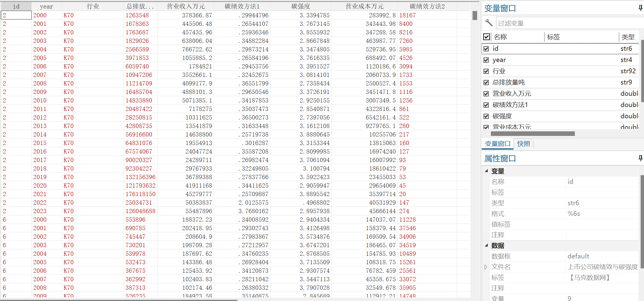Collapse the 变量 properties section
The height and width of the screenshot is (301, 644).
pos(486,171)
